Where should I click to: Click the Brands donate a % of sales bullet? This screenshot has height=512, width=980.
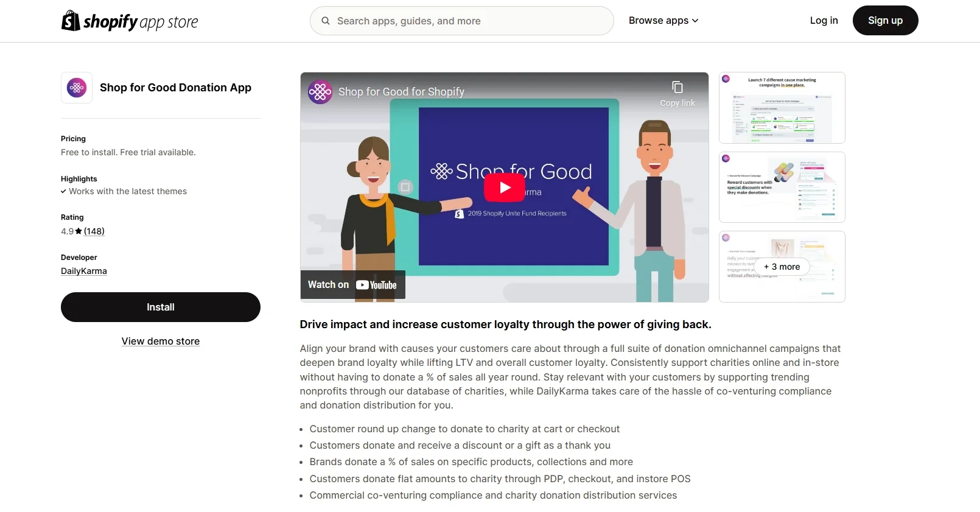(x=471, y=462)
